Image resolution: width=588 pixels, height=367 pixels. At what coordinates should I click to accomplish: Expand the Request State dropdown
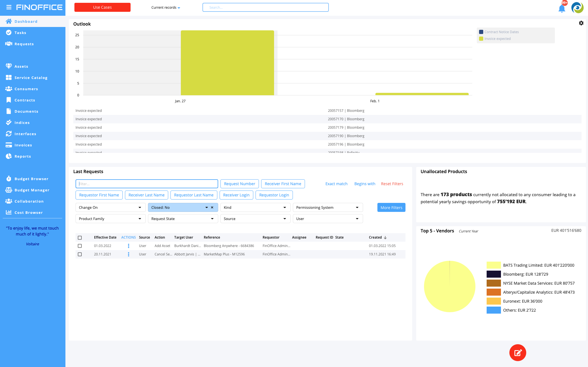click(x=183, y=219)
